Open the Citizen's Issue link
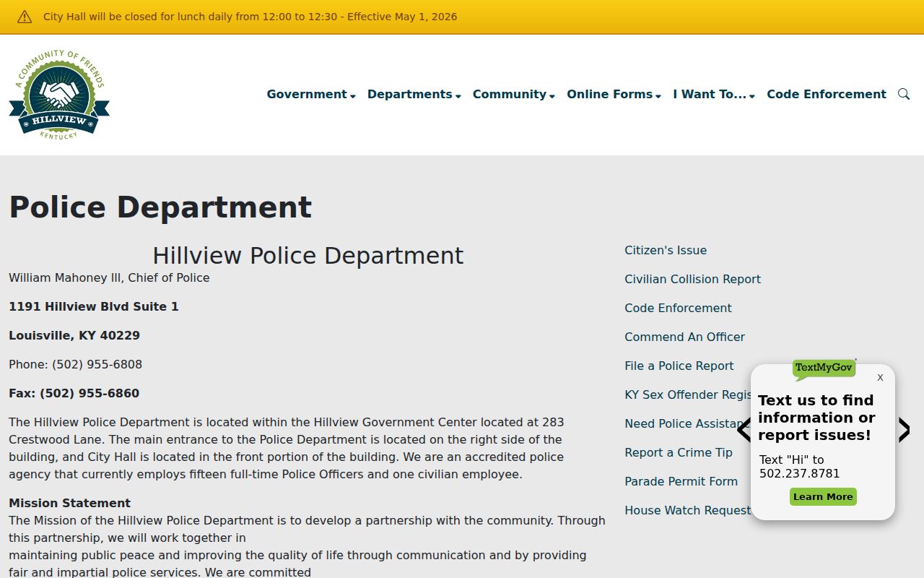Screen dimensions: 924x578 (x=666, y=250)
